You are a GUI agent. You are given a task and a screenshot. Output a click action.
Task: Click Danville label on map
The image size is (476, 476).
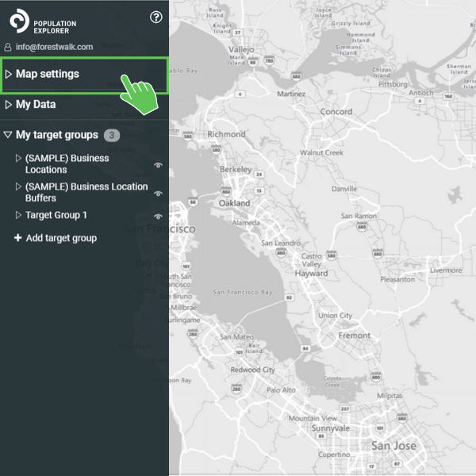[344, 189]
